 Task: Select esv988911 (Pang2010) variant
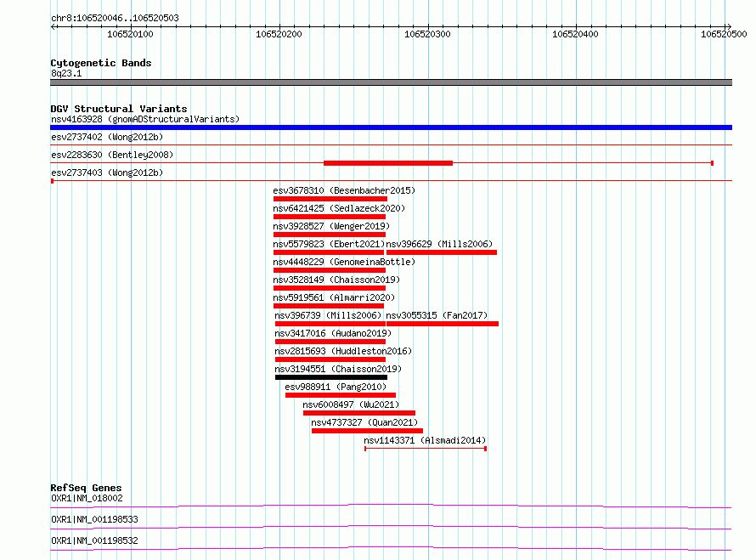[336, 387]
